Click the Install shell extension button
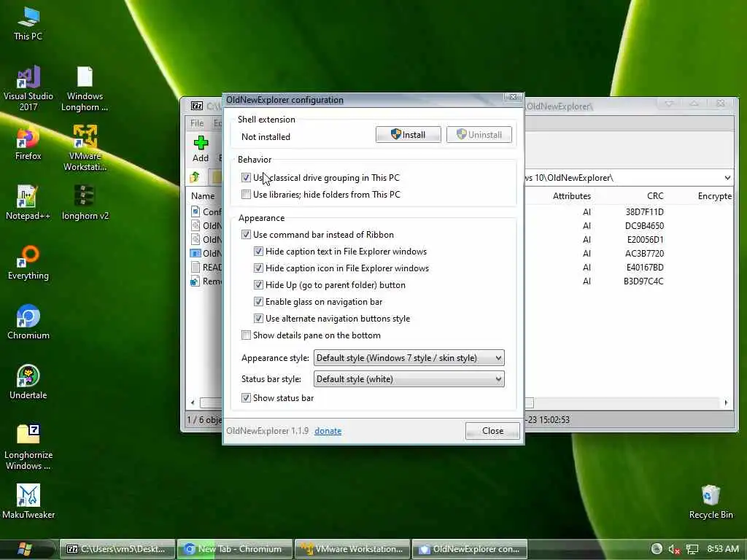The image size is (747, 560). click(x=409, y=135)
